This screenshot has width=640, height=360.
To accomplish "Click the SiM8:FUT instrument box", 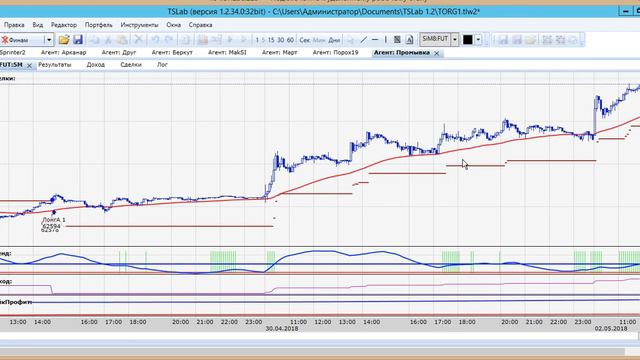I will click(x=435, y=40).
